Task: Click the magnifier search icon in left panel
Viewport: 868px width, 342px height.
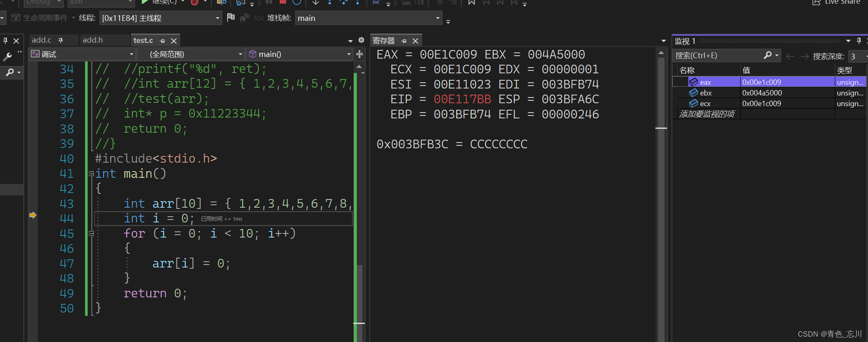Action: pyautogui.click(x=10, y=72)
